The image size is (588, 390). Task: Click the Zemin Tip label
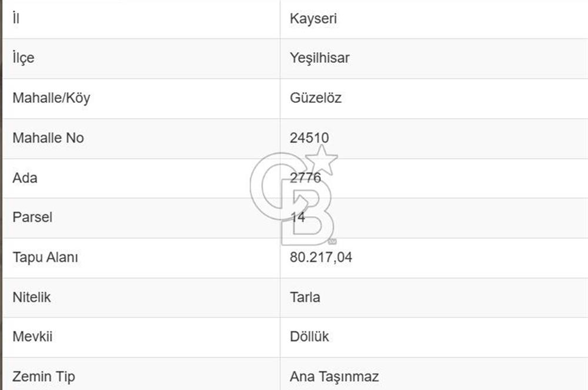tap(44, 376)
